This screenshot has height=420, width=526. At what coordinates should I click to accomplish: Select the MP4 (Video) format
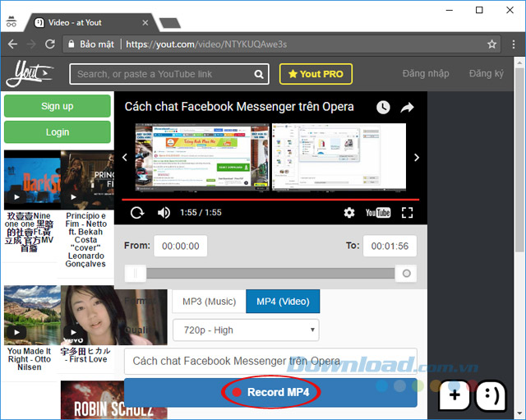coord(283,302)
